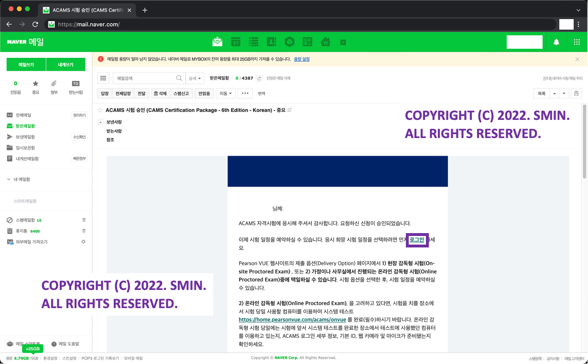Empty spam via trash icon beside 스팸메일함
Image resolution: width=588 pixels, height=364 pixels.
click(x=84, y=220)
